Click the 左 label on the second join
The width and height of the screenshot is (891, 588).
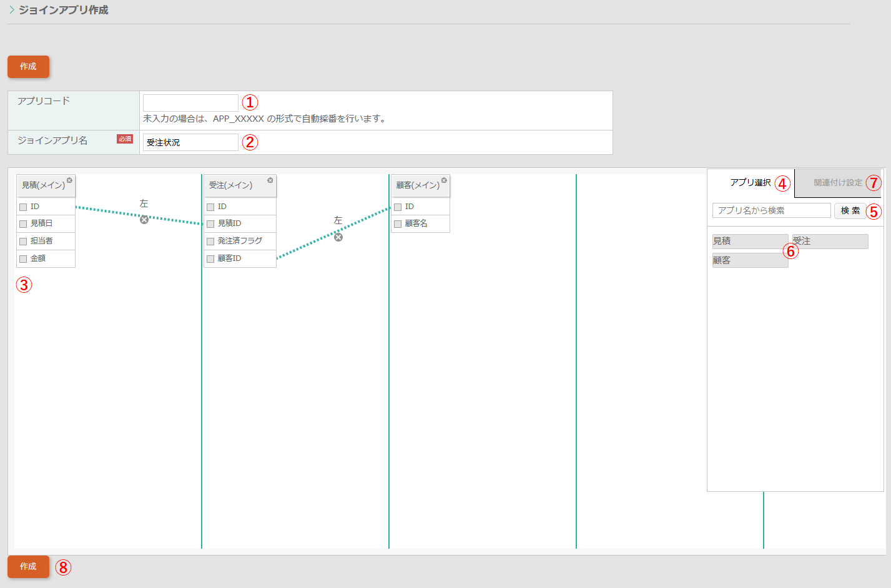338,220
